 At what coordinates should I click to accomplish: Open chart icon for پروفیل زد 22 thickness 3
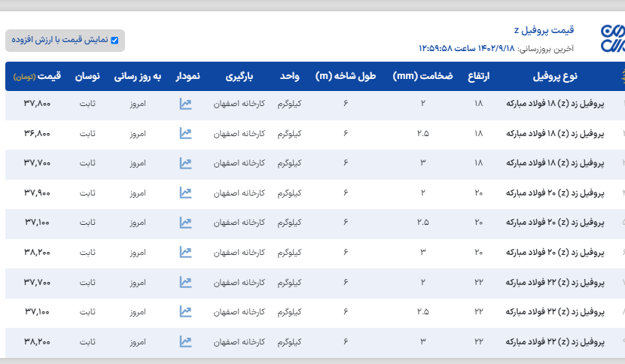(x=185, y=341)
